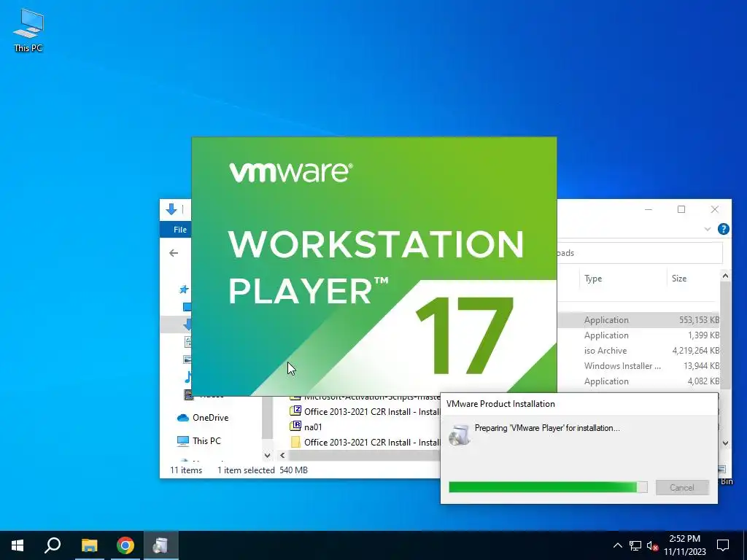Open the Explorer Help question mark
Screen dimensions: 747x560
tap(723, 229)
